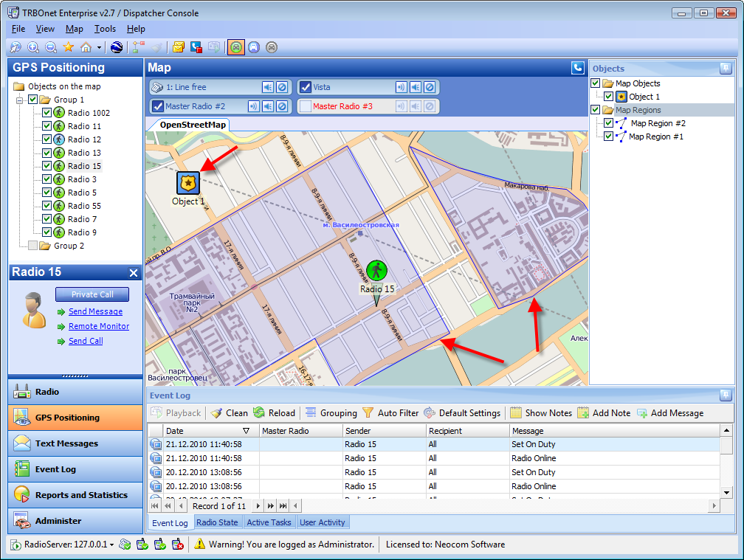Uncheck the Group 1 checkbox

[x=32, y=100]
